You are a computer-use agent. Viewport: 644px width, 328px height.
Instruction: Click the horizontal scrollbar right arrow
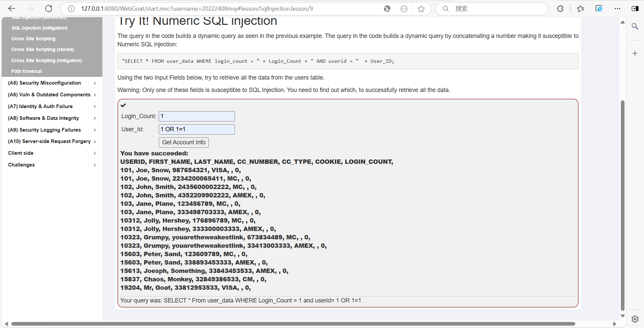[x=614, y=324]
